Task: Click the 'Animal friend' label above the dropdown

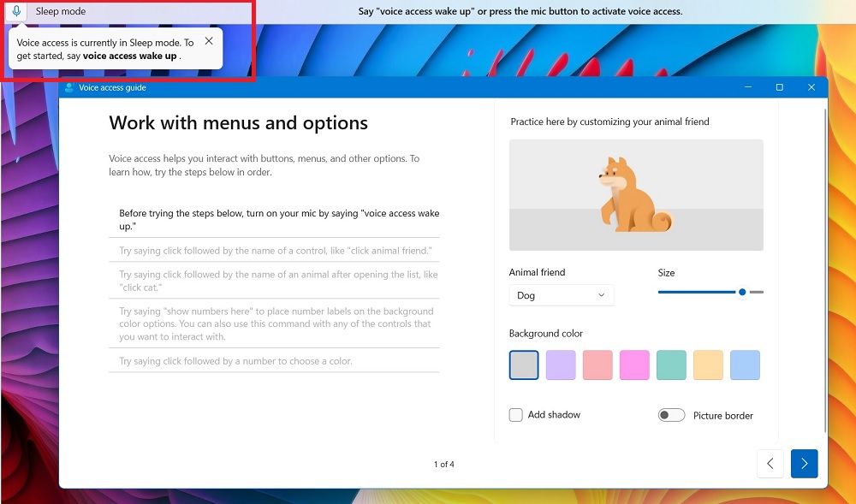Action: 538,272
